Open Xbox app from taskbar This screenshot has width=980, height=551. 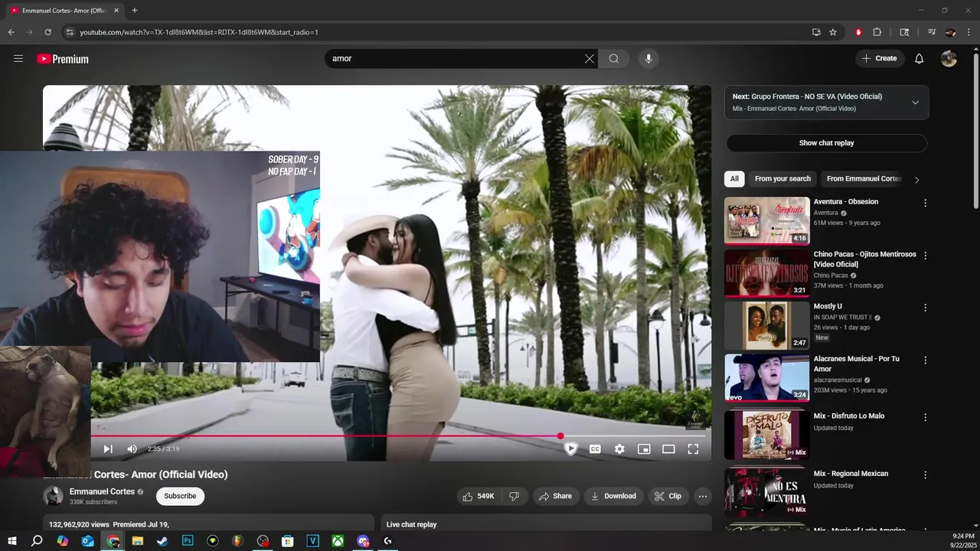338,541
